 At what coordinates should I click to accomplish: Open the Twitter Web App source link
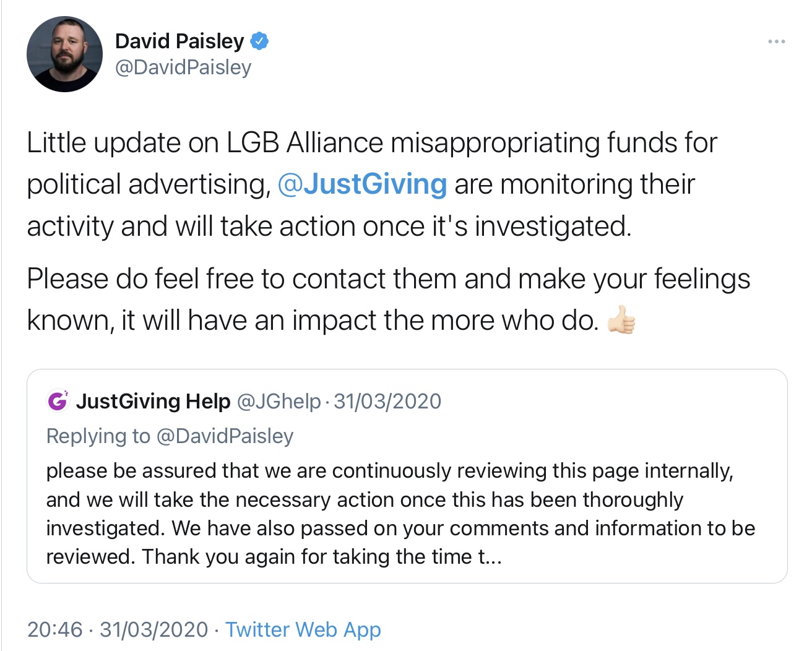tap(303, 629)
